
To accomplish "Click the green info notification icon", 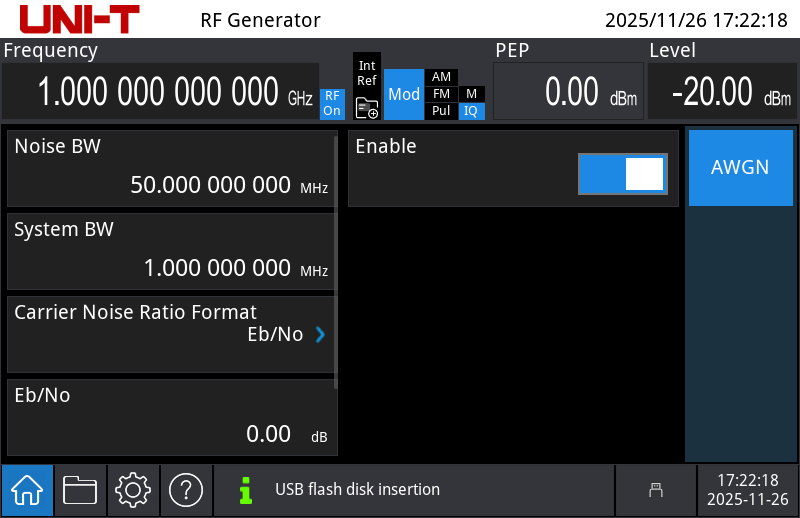I will point(245,490).
